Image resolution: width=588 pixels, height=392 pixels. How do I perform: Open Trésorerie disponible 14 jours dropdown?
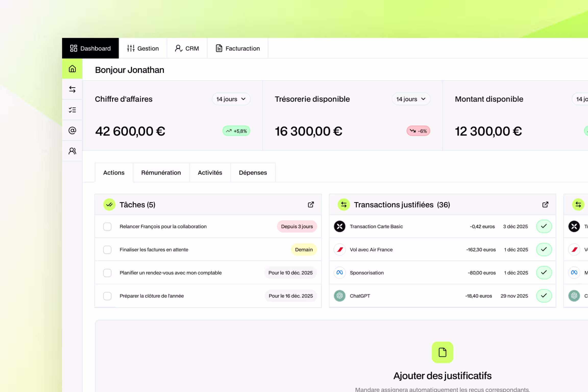(x=411, y=99)
